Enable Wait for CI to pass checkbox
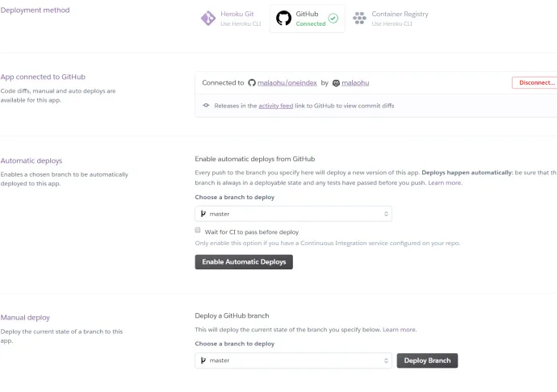The height and width of the screenshot is (392, 557). tap(199, 231)
